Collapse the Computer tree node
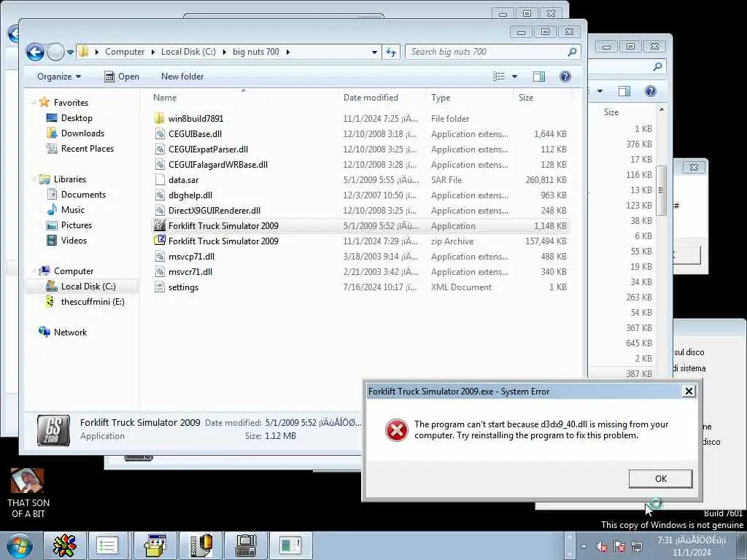The image size is (747, 560). coord(34,271)
